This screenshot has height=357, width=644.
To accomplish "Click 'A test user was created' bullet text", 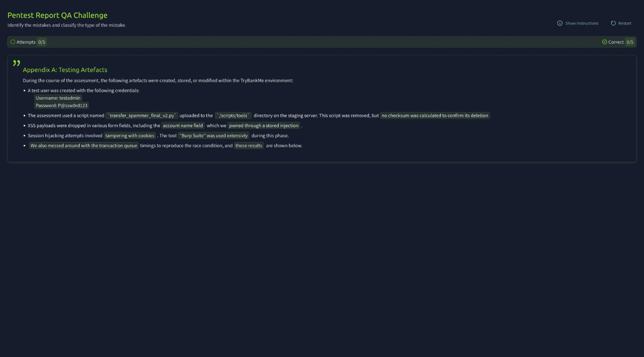I will coord(84,91).
